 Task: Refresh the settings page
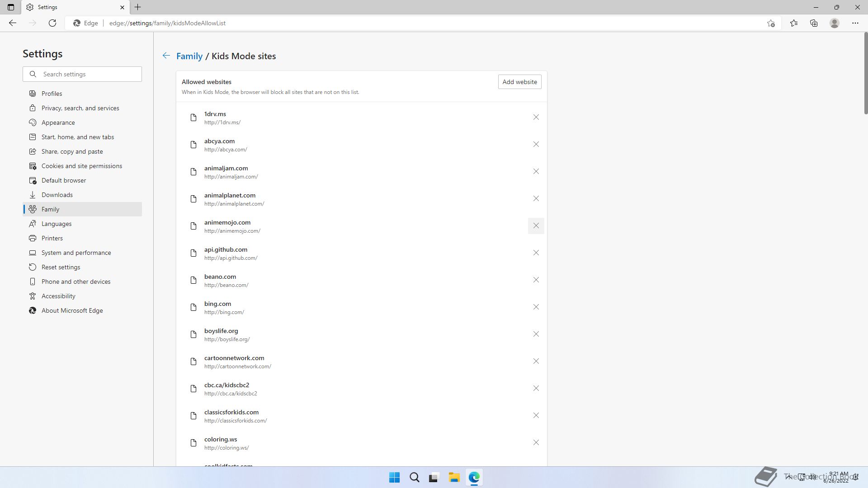(52, 23)
